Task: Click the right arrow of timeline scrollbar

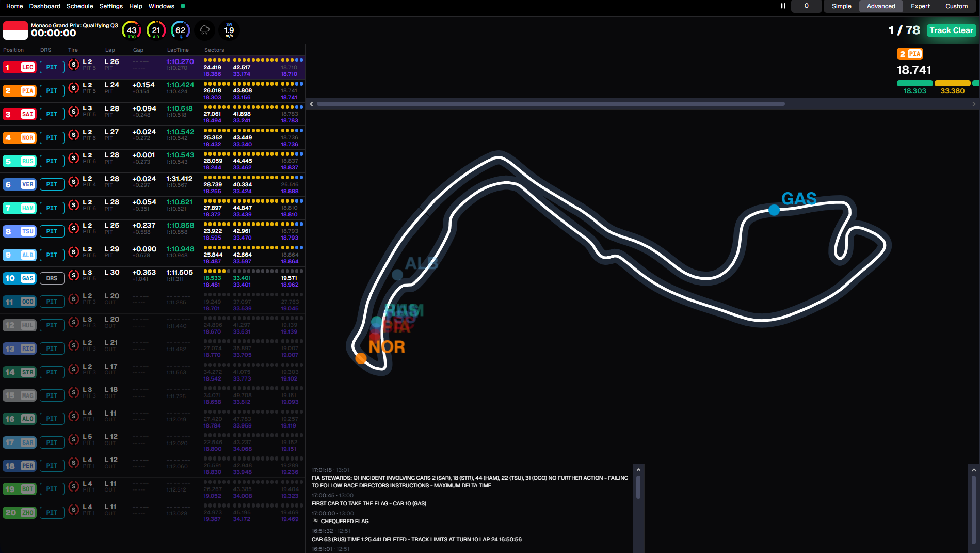Action: point(974,104)
